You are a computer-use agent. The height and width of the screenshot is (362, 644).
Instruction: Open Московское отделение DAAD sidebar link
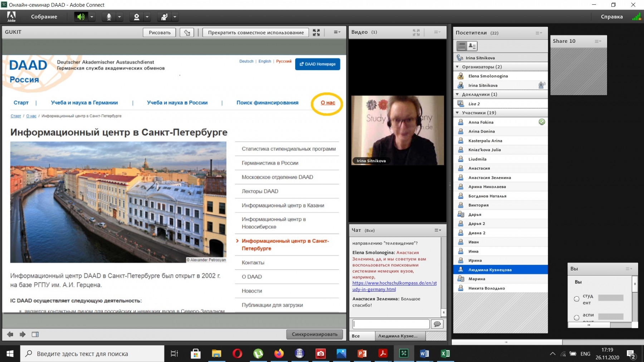coord(277,177)
